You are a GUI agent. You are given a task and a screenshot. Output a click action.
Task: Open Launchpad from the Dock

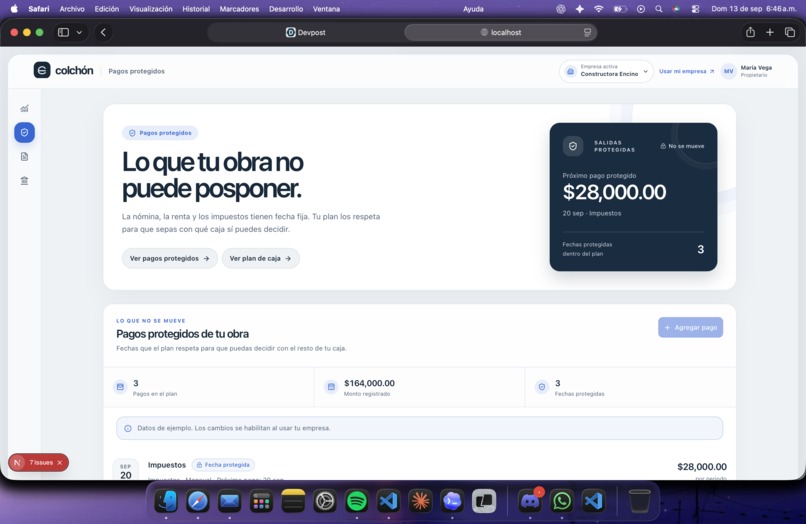261,501
